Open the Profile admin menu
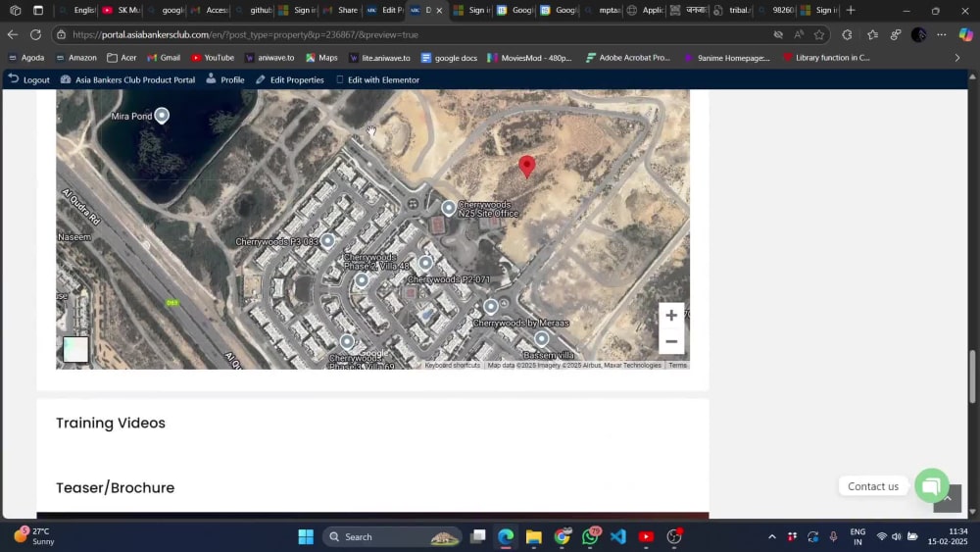This screenshot has width=980, height=552. (225, 79)
